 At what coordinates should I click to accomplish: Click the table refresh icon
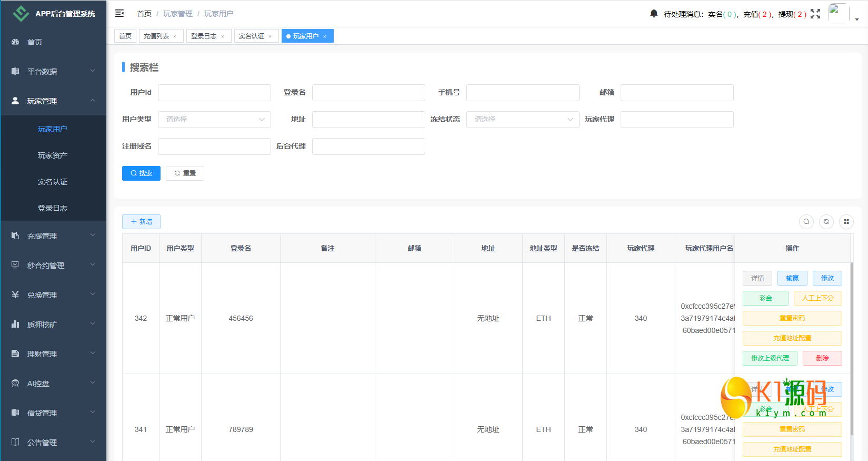pyautogui.click(x=826, y=222)
